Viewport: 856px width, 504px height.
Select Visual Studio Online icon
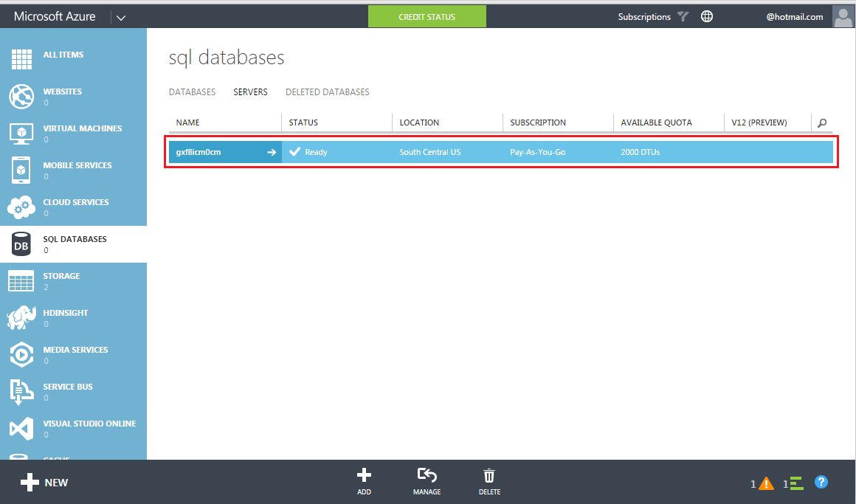[x=21, y=428]
